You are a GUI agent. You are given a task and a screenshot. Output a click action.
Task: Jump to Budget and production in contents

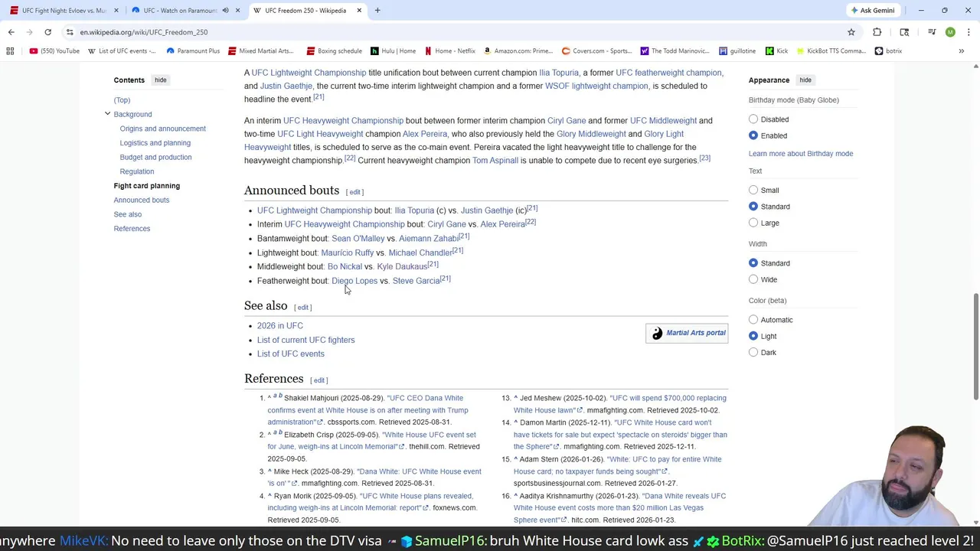click(155, 157)
